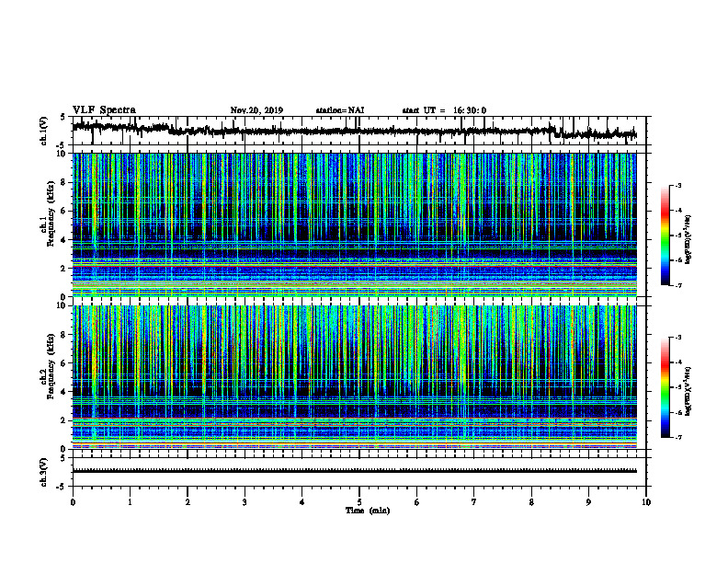The width and height of the screenshot is (728, 563).
Task: Click the "VLF Spectra" plot title
Action: point(104,109)
